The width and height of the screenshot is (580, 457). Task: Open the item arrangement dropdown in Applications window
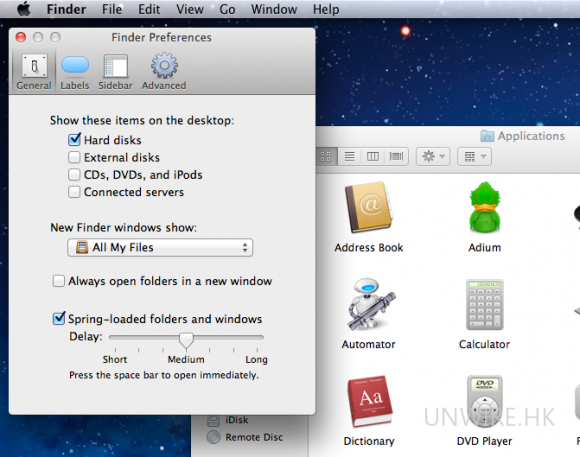475,157
